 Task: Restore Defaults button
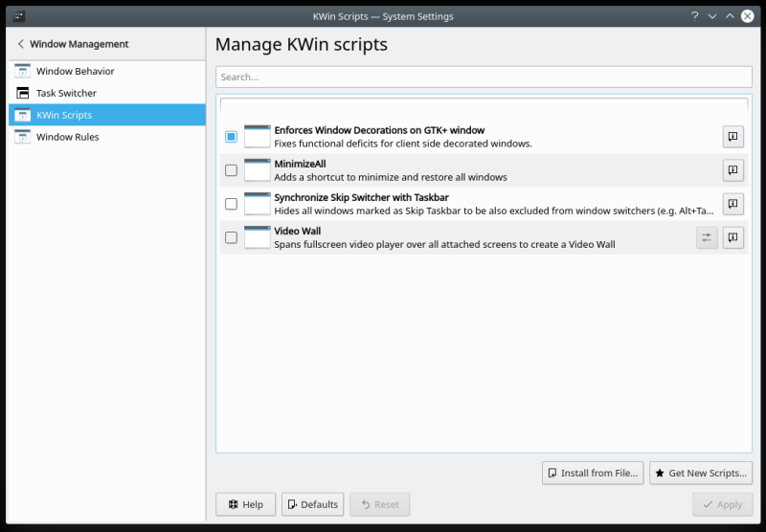coord(313,504)
